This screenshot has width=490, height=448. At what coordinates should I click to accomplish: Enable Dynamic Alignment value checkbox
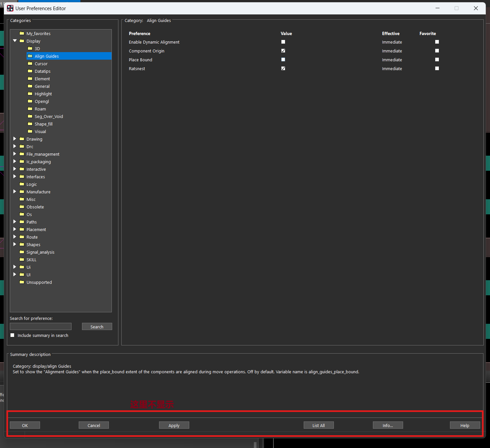tap(283, 42)
